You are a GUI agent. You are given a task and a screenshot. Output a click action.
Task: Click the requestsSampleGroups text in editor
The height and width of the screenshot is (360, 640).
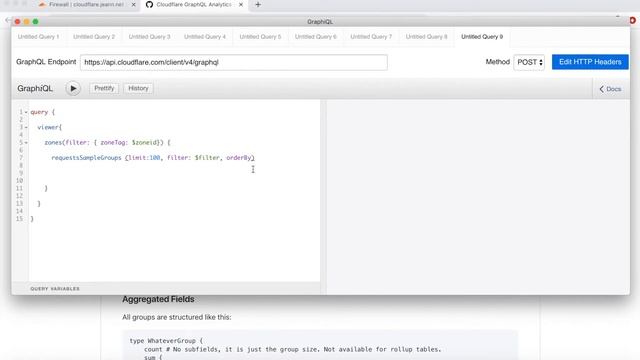point(87,158)
